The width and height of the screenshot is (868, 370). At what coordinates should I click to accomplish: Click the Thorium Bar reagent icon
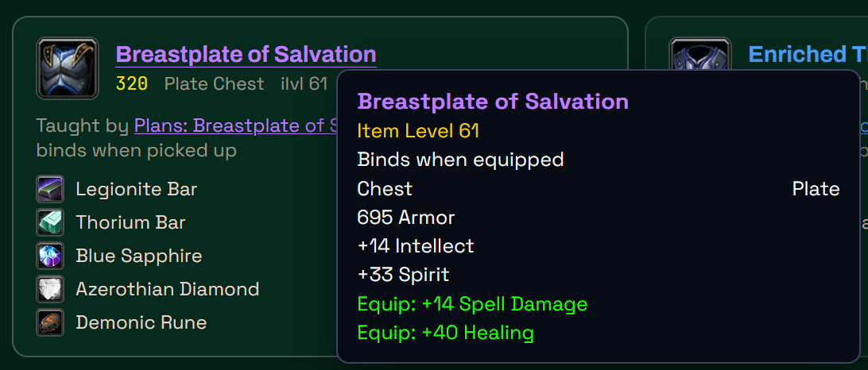tap(50, 222)
